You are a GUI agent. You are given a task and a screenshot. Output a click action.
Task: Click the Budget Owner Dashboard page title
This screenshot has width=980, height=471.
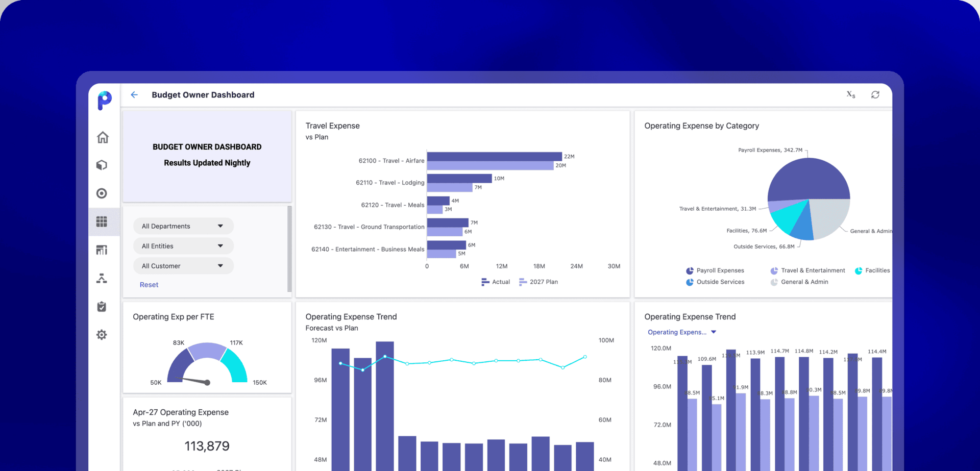tap(203, 95)
